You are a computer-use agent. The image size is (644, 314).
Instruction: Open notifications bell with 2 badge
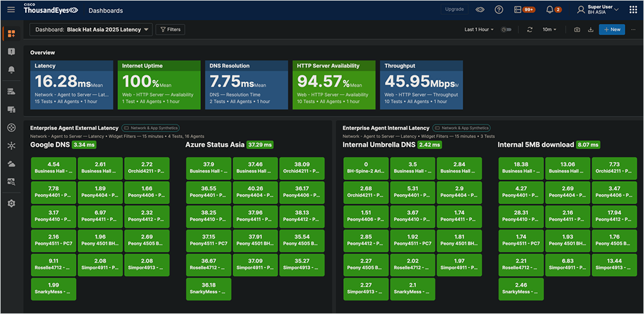click(x=549, y=10)
